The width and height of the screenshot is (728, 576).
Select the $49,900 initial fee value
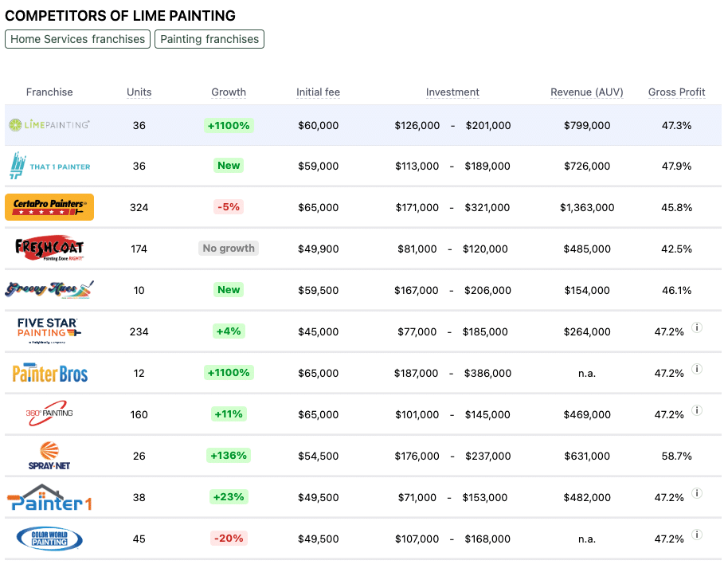pyautogui.click(x=318, y=249)
